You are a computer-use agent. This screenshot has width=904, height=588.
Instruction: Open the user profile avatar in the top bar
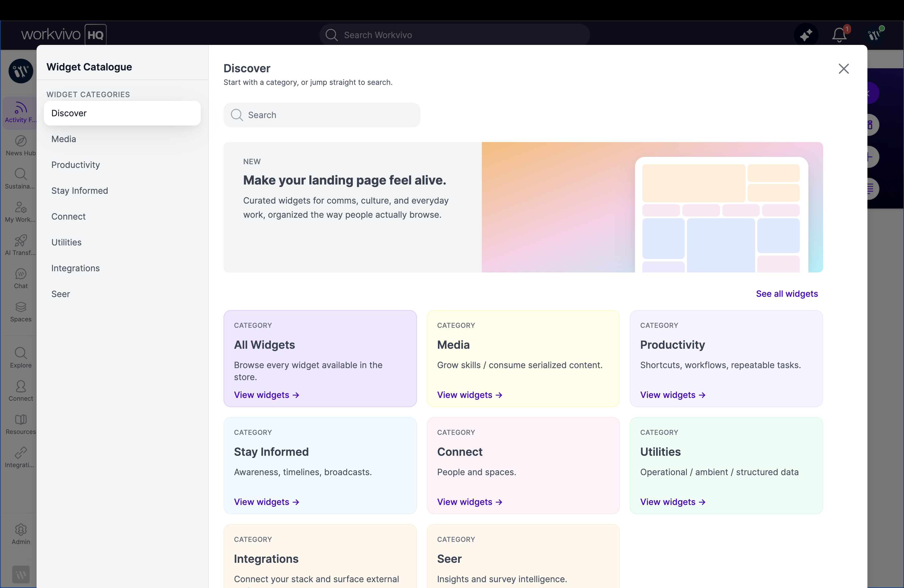(x=875, y=35)
